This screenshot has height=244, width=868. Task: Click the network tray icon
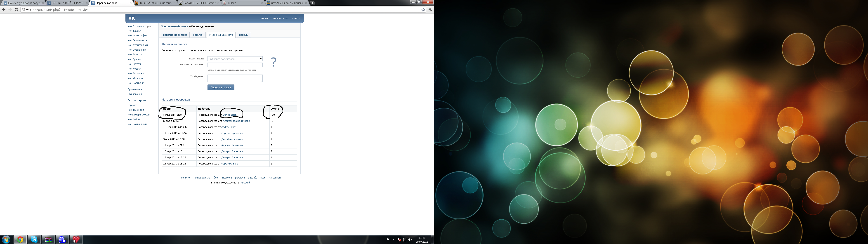coord(405,240)
